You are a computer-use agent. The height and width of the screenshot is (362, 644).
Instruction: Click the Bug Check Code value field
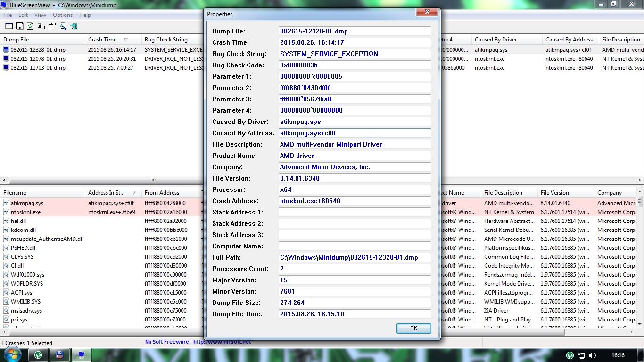pyautogui.click(x=355, y=65)
